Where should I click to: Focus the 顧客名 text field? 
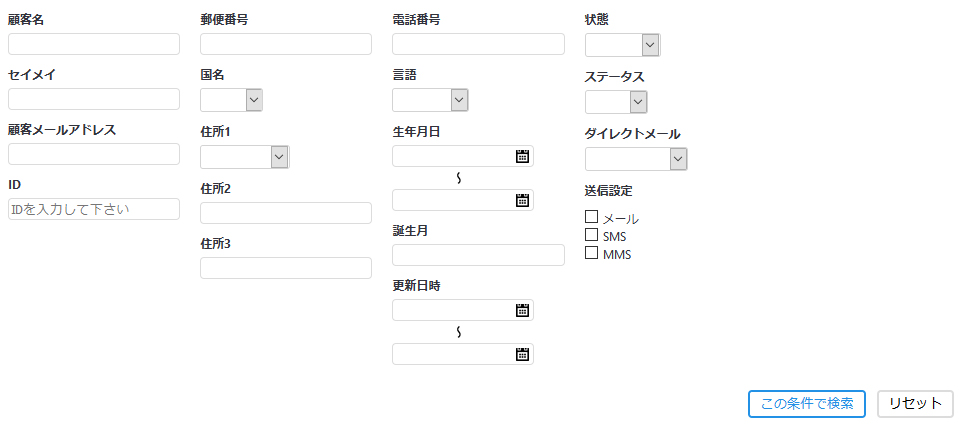(x=94, y=44)
